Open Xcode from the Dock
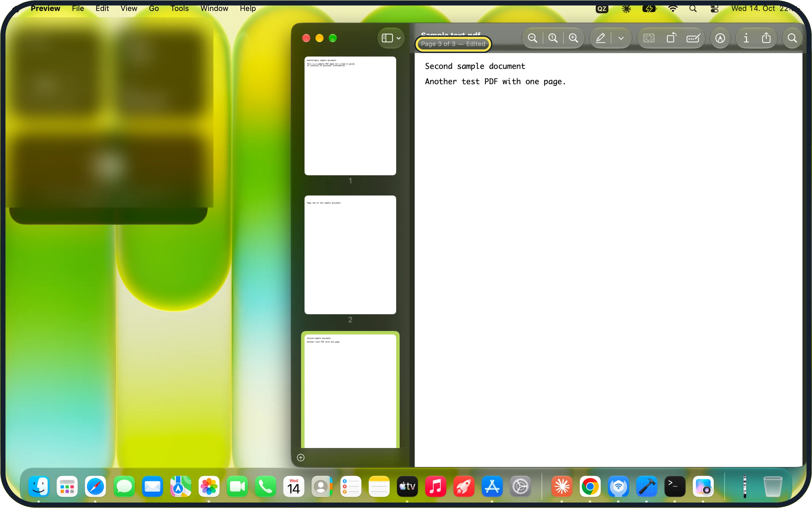 (646, 486)
